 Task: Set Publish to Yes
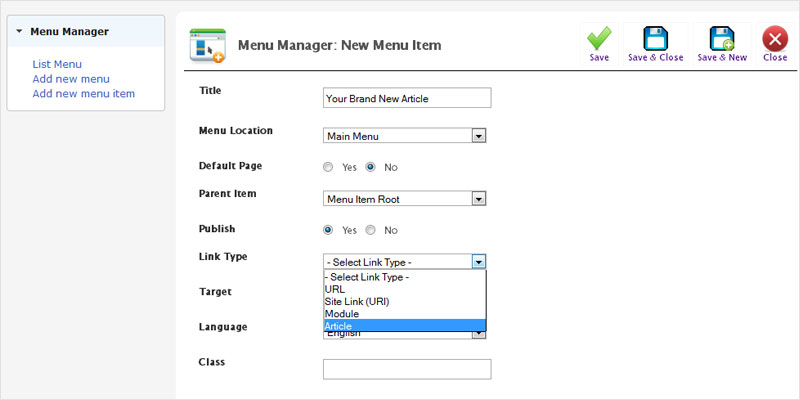click(329, 230)
